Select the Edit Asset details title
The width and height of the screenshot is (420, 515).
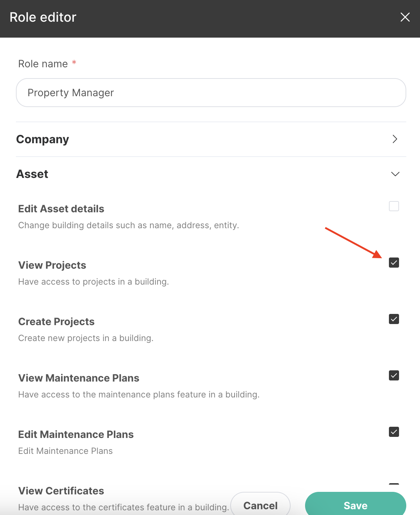[x=61, y=209]
